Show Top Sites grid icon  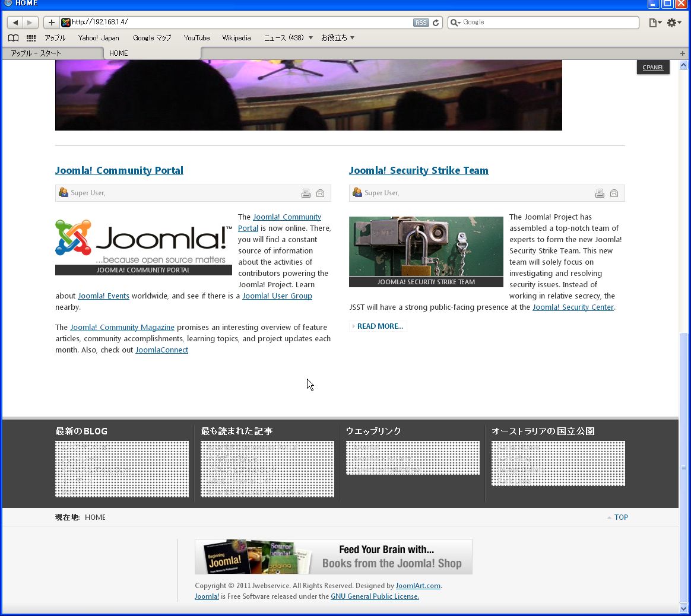(31, 38)
